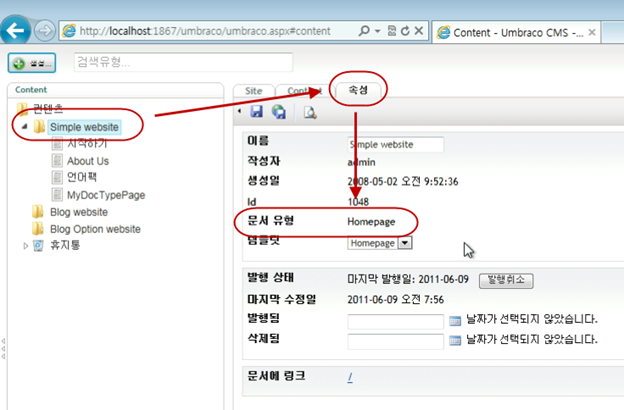This screenshot has height=410, width=624.
Task: Select the 휴지통 recycle bin
Action: tap(65, 245)
